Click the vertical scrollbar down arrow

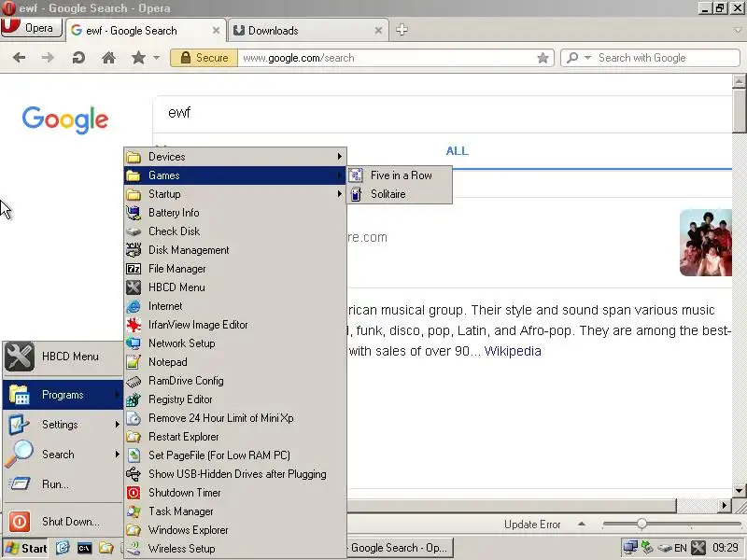pyautogui.click(x=739, y=491)
